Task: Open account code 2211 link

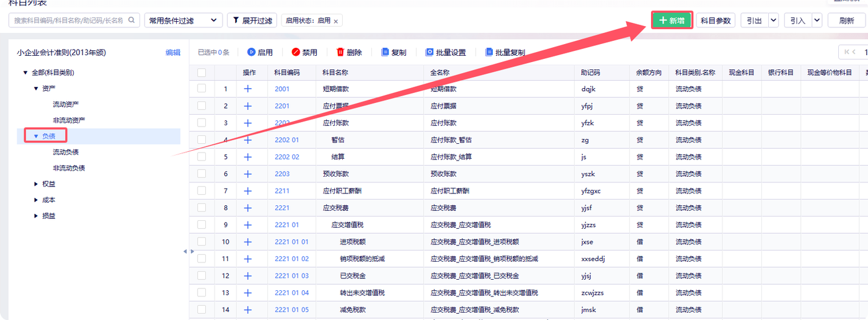Action: [x=282, y=191]
